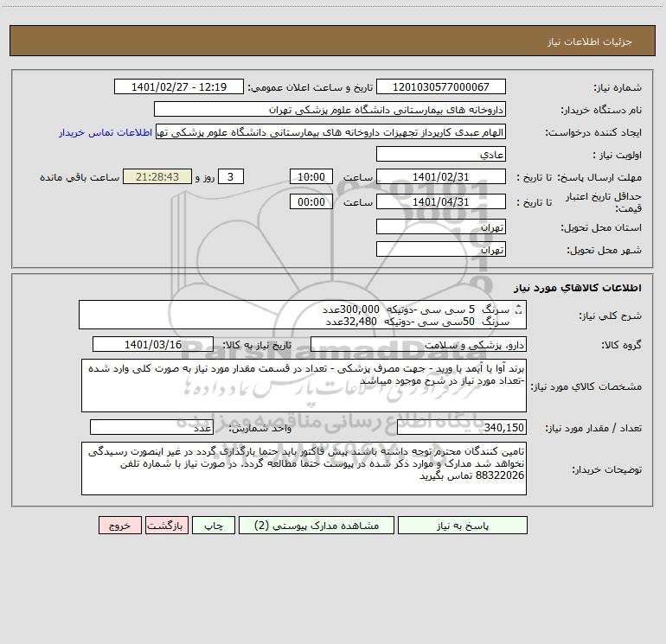Click the request creator field الهام عبدی
666x644 pixels.
coord(330,132)
